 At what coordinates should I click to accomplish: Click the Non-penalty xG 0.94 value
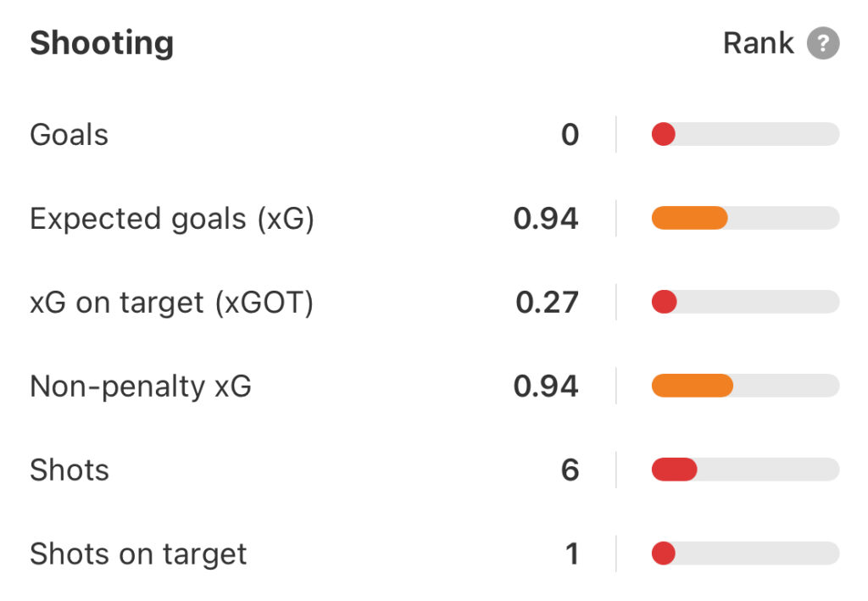[546, 387]
